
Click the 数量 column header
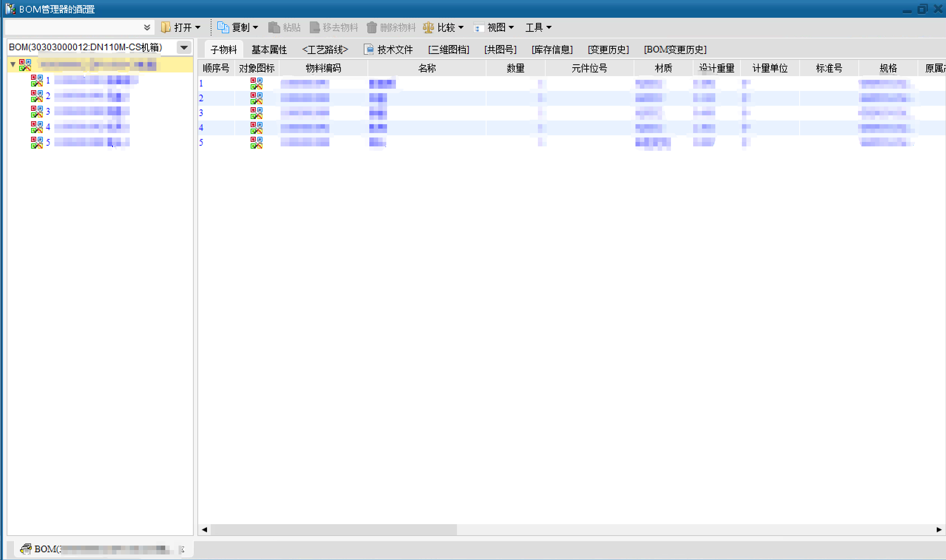point(515,68)
